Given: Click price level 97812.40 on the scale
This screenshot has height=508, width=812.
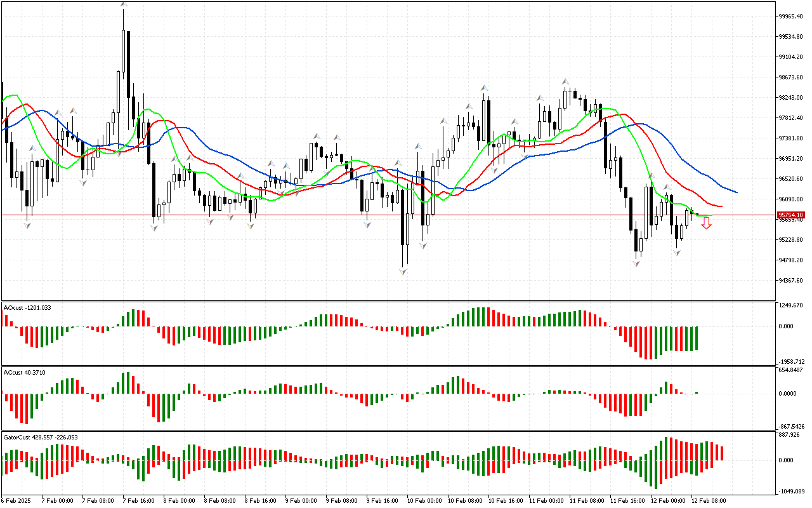Looking at the screenshot, I should (x=792, y=118).
